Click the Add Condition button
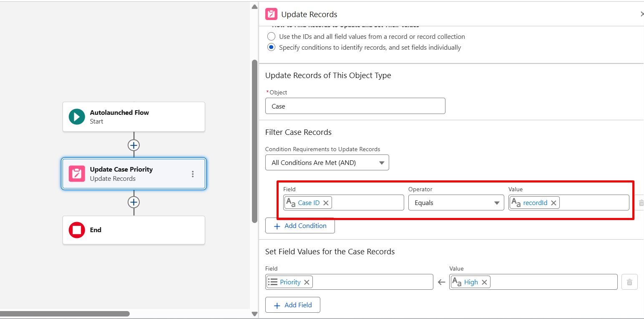Image resolution: width=644 pixels, height=319 pixels. coord(300,225)
